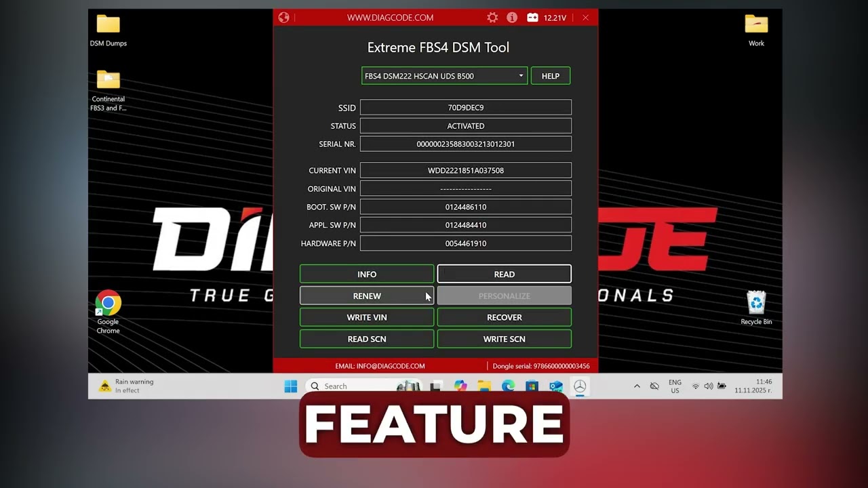Open Microsoft Store from the taskbar
Viewport: 868px width, 488px height.
[532, 386]
